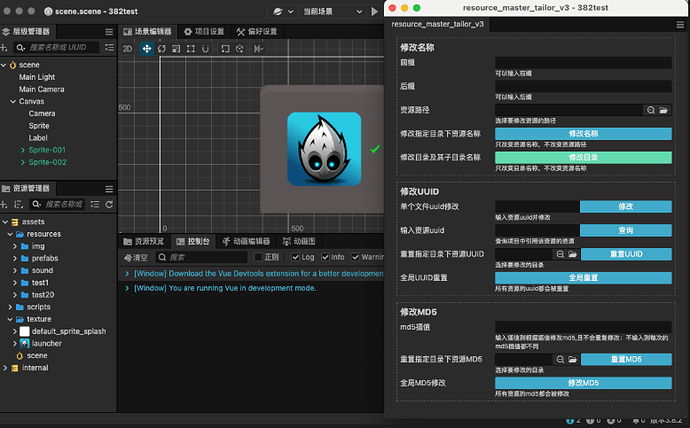This screenshot has height=428, width=690.
Task: Click the folder icon beside 重置UUID
Action: [572, 254]
